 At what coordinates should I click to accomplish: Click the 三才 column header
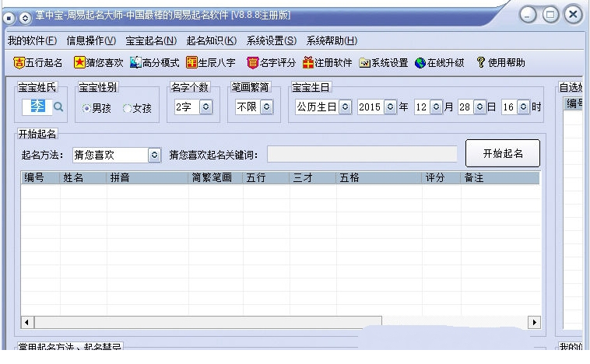[x=313, y=177]
